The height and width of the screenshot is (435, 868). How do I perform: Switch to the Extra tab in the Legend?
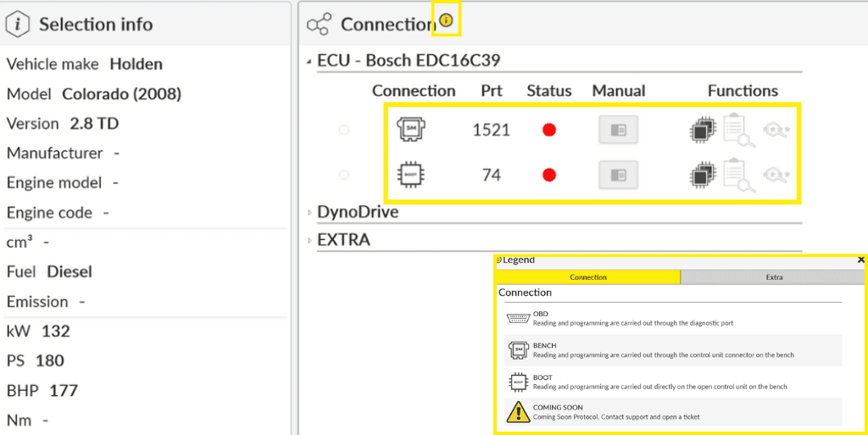click(773, 277)
